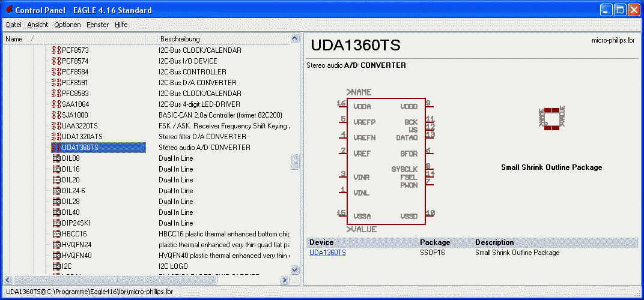Select the PCF8584 tree entry
Viewport: 644px width, 300px height.
pos(75,72)
